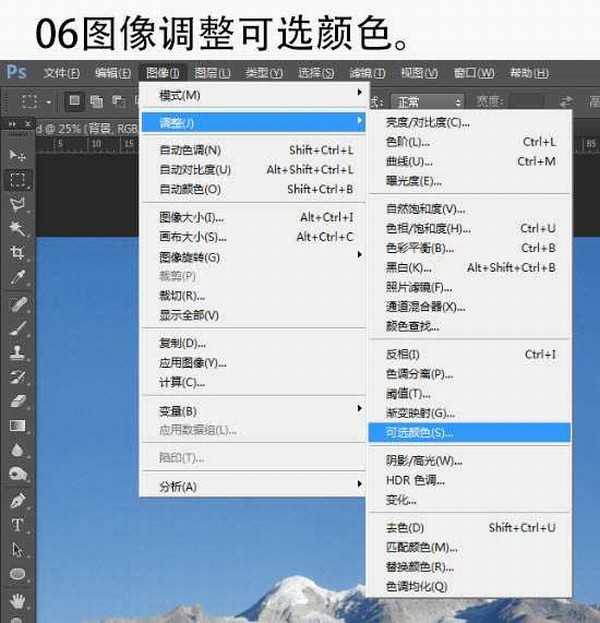The height and width of the screenshot is (623, 600).
Task: Select the Eraser tool
Action: tap(17, 400)
